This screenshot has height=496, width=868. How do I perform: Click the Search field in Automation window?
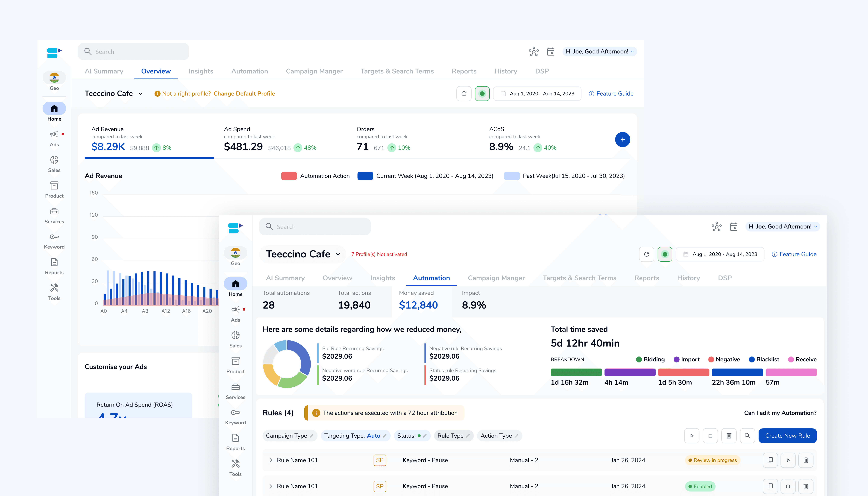315,227
